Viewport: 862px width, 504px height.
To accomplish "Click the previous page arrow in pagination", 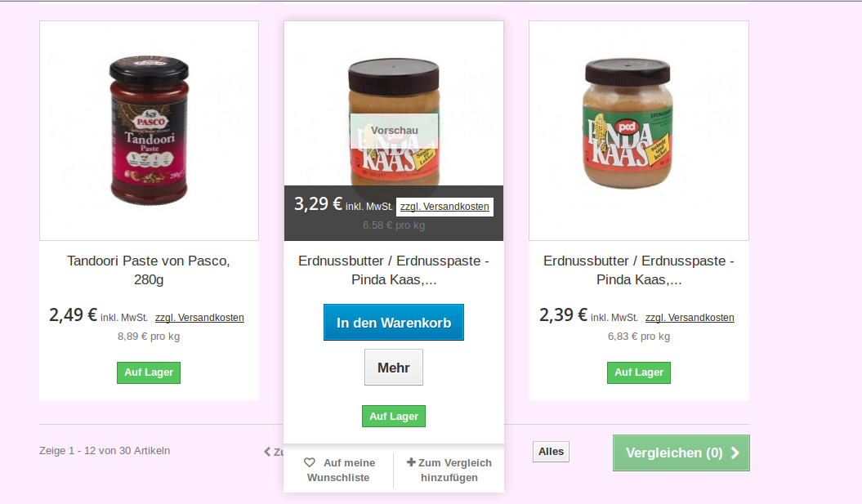I will coord(267,452).
